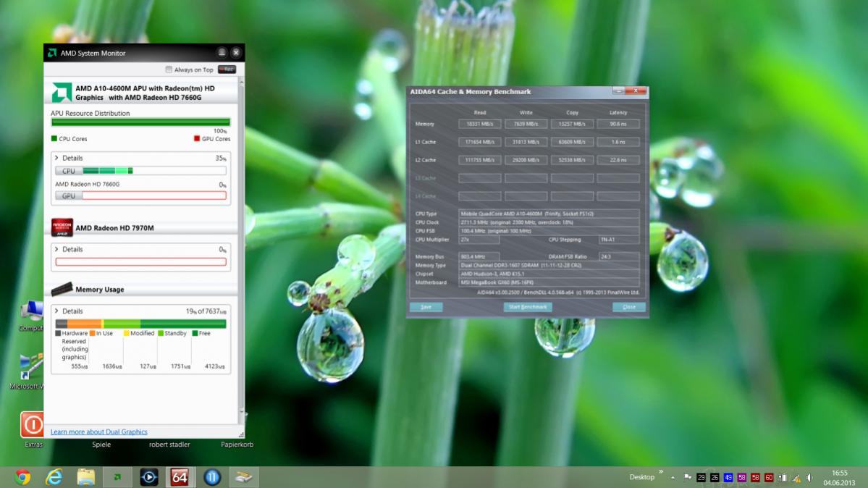868x488 pixels.
Task: Switch to the AIDA64 taskbar button
Action: coord(180,477)
